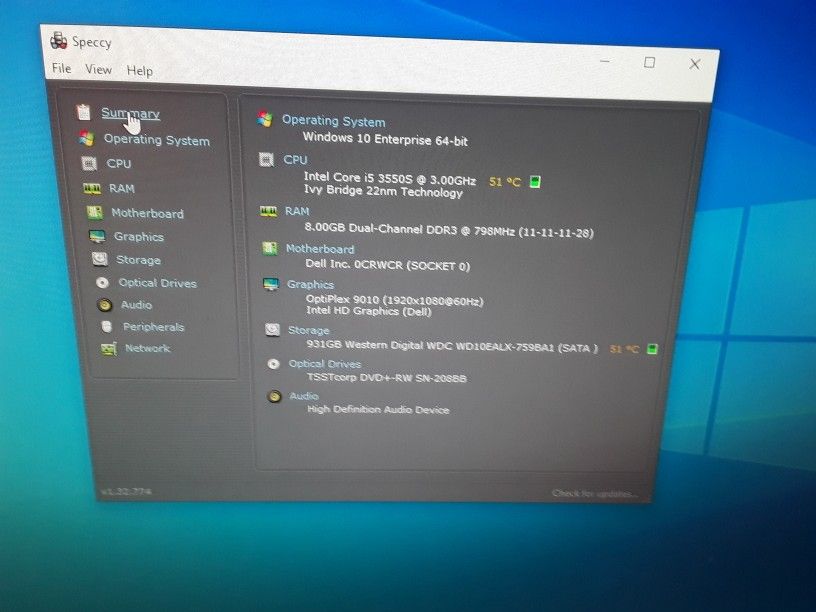Click the CPU chip icon in sidebar
The height and width of the screenshot is (612, 816).
[90, 163]
